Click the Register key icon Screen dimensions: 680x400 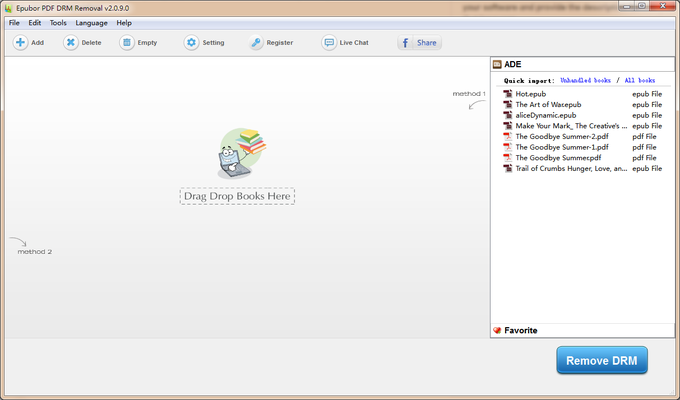(x=256, y=43)
